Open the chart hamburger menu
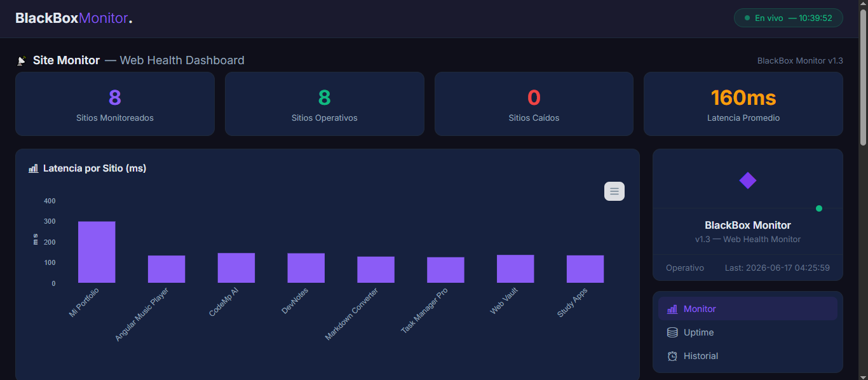 (x=614, y=191)
